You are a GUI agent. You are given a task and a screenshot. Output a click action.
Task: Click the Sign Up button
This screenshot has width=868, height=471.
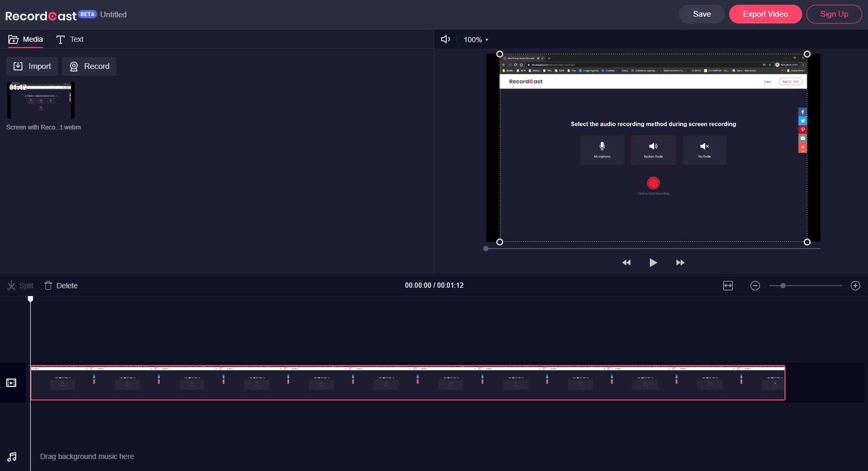point(834,14)
